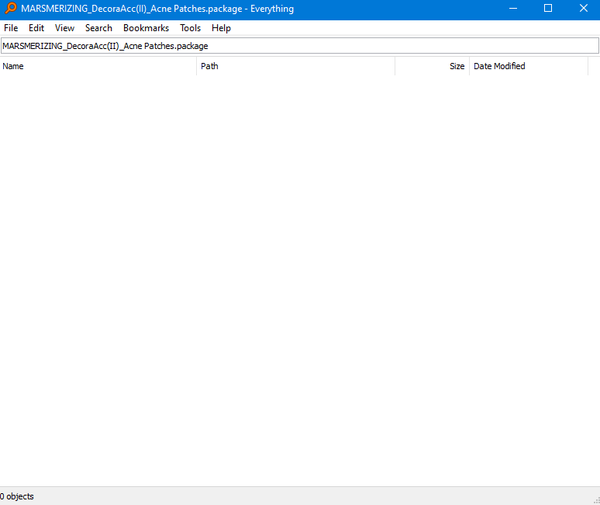Maximize the Everything window
The image size is (600, 505).
(548, 8)
